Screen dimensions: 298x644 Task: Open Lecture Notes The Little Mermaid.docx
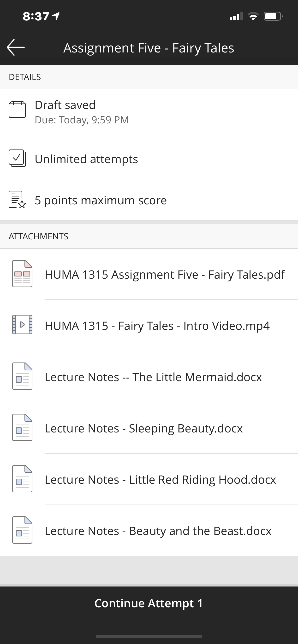point(153,377)
